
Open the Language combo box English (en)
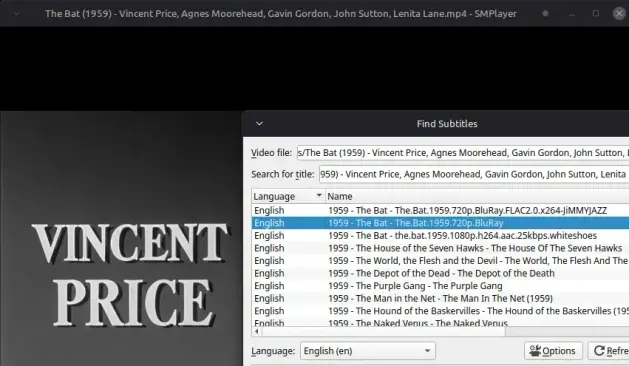(x=368, y=351)
